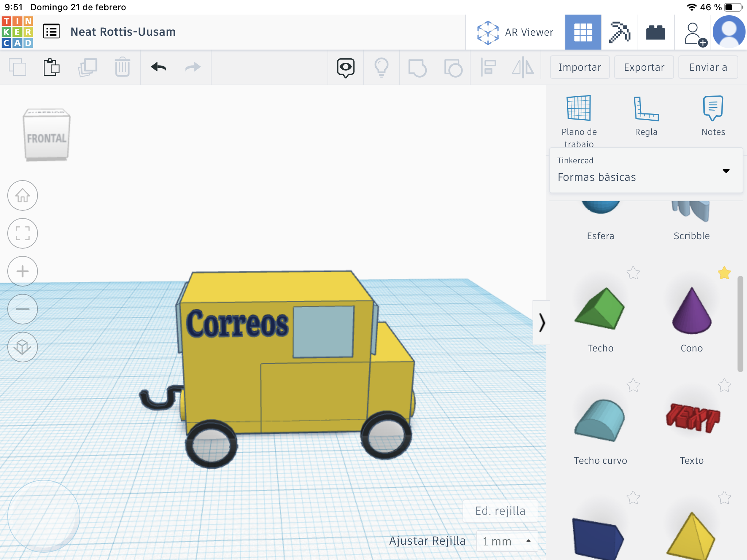Toggle the show-all eye speech-bubble icon
The width and height of the screenshot is (747, 560).
345,67
